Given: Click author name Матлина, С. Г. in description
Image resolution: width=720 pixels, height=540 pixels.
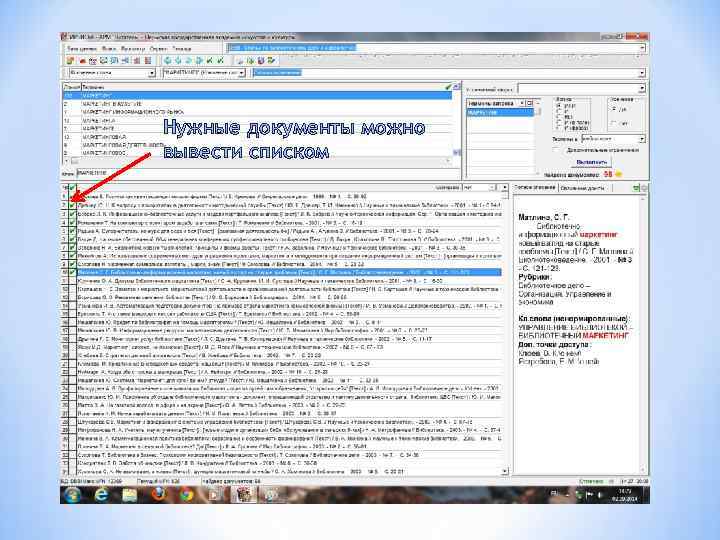Looking at the screenshot, I should coord(544,217).
